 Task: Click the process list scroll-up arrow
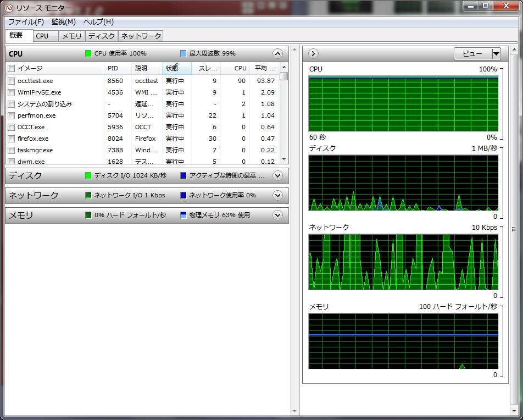(284, 67)
